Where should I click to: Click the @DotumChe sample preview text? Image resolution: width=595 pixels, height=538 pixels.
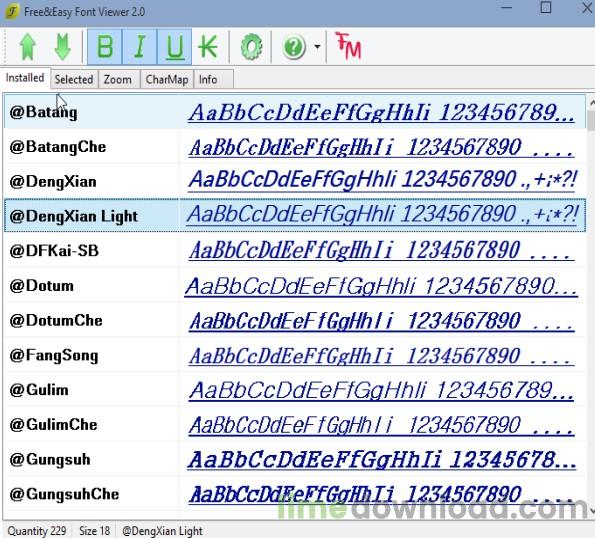(x=381, y=321)
